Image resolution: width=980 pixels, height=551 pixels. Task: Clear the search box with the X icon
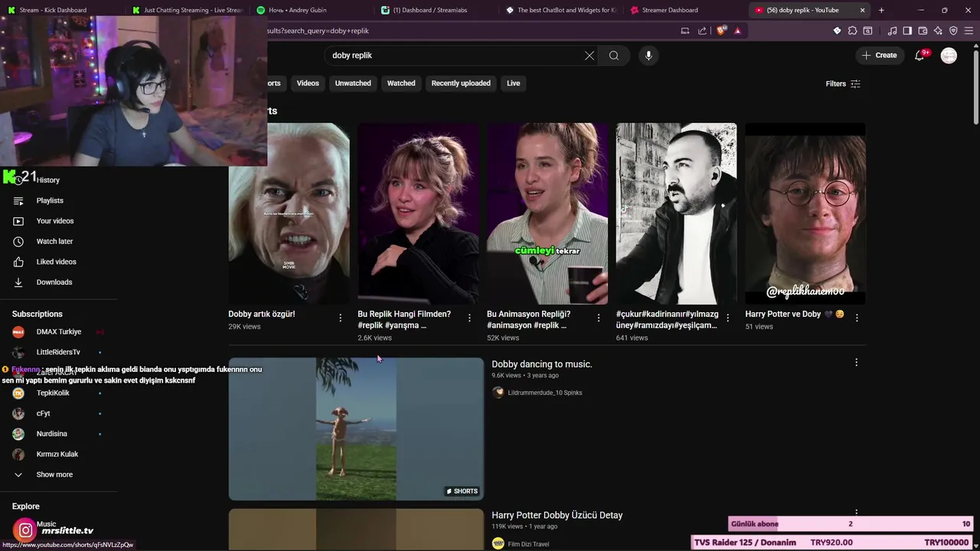pos(590,55)
